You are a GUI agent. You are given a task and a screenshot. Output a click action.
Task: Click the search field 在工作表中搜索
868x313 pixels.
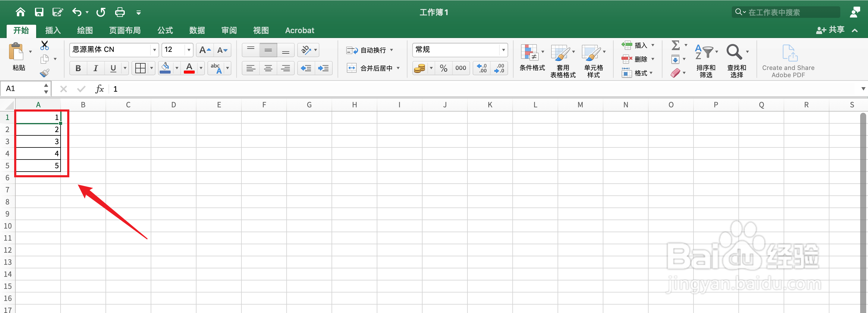[786, 12]
